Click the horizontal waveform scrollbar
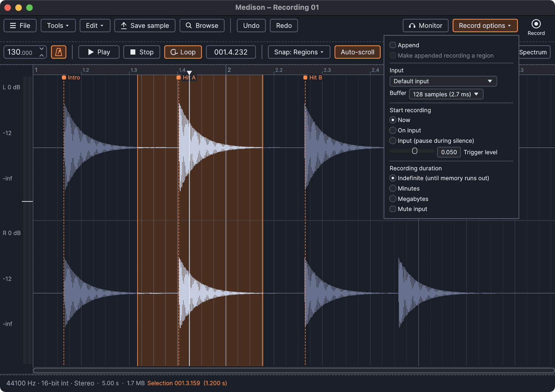 (x=294, y=370)
